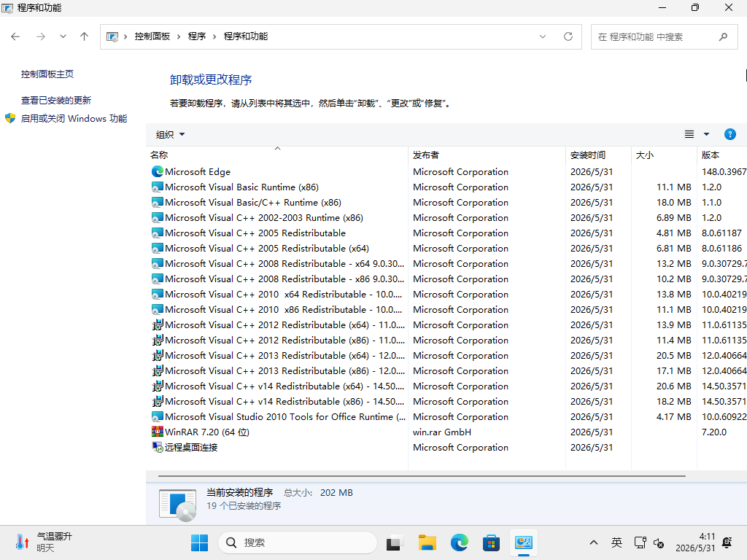The image size is (747, 560).
Task: Open the recent locations dropdown arrow
Action: (63, 36)
